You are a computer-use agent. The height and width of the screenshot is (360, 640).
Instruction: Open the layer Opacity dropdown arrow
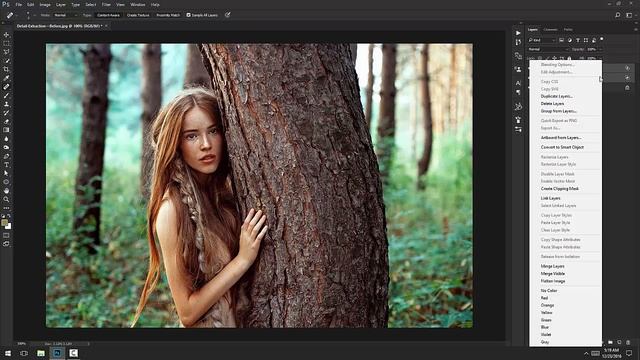point(599,49)
